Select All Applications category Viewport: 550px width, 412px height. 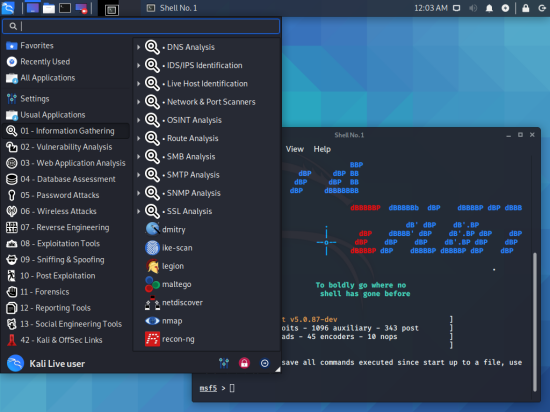pyautogui.click(x=66, y=78)
